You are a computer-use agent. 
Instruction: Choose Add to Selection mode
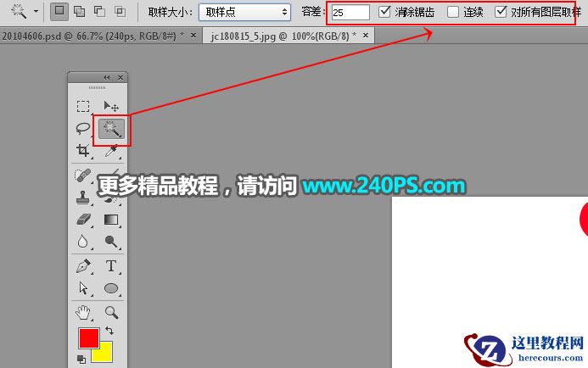[x=80, y=12]
